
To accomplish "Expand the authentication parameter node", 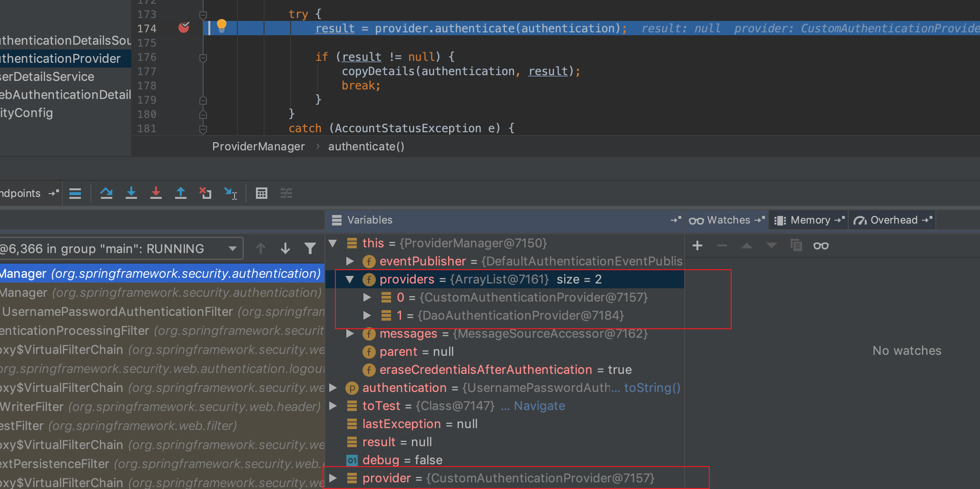I will click(333, 388).
